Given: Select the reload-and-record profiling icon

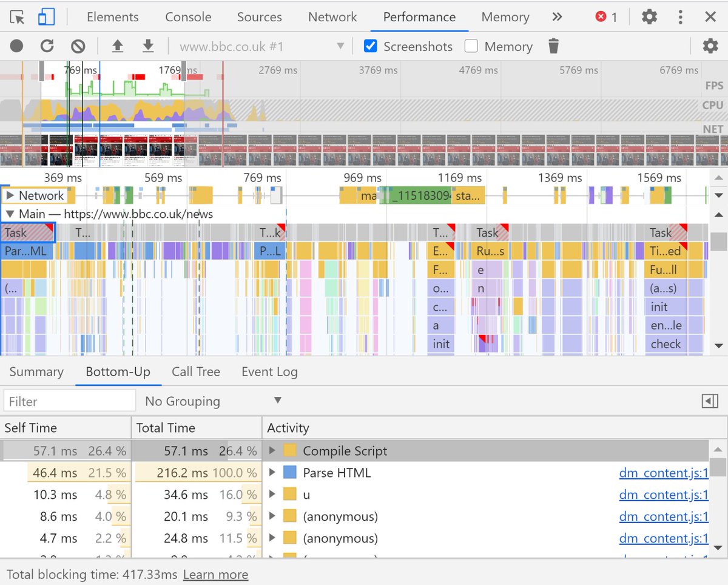Looking at the screenshot, I should click(x=47, y=46).
